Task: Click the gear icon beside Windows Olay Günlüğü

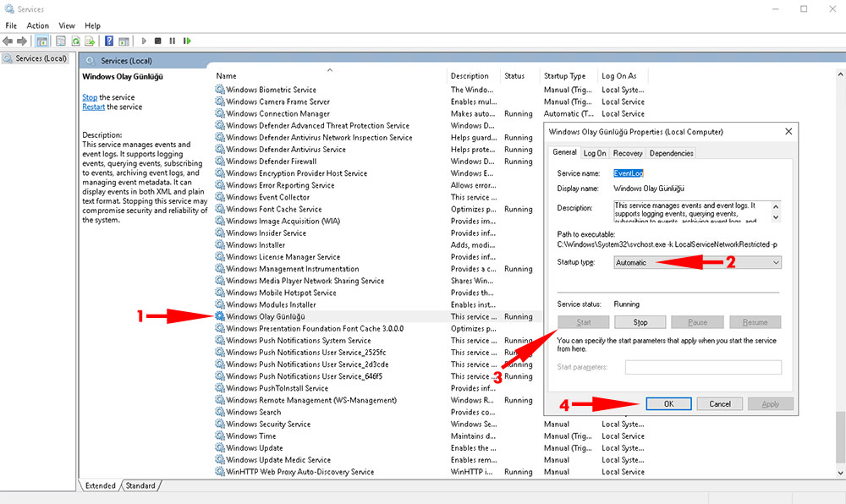Action: (x=220, y=316)
